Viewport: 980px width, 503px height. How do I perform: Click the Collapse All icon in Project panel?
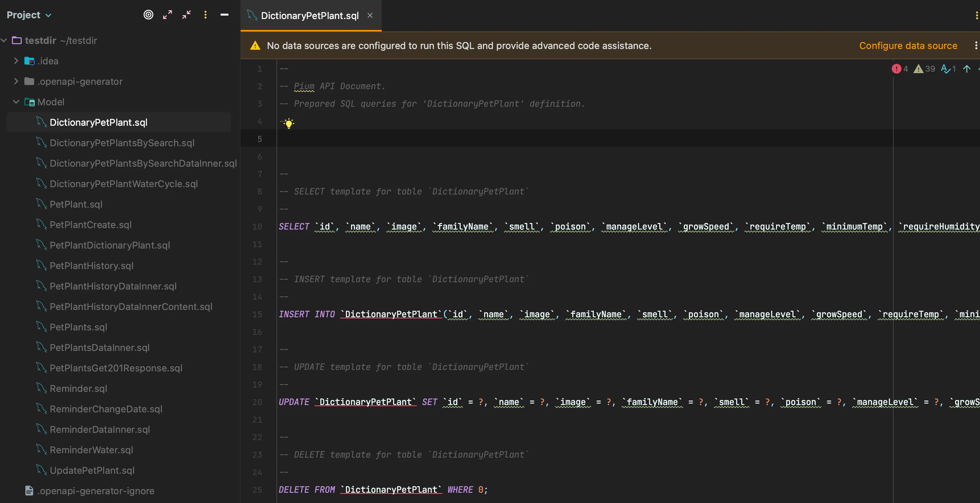pos(186,15)
